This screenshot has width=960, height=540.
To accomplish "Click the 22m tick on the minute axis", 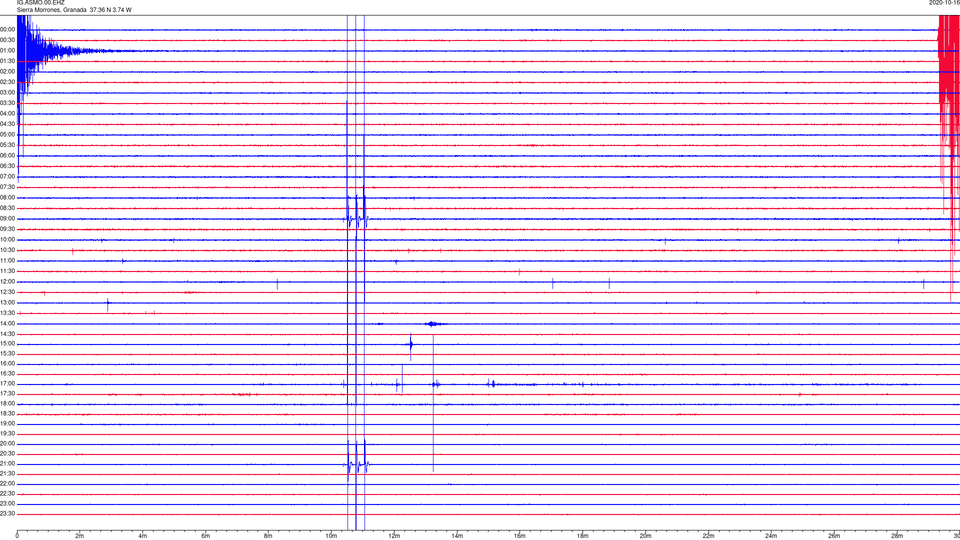I will (x=708, y=536).
